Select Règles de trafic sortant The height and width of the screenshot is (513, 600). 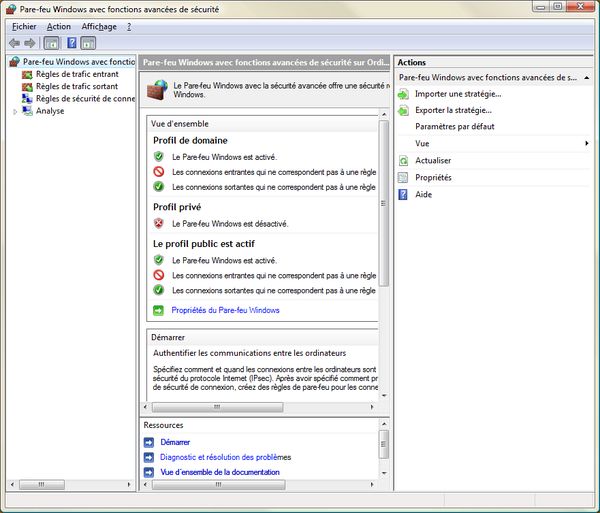coord(76,87)
